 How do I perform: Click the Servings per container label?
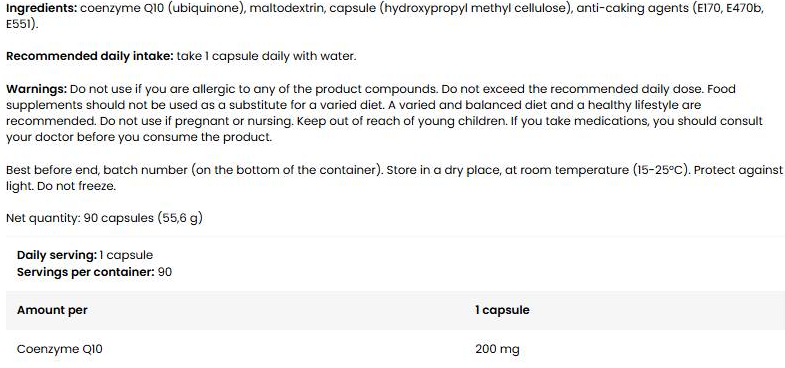click(x=86, y=272)
